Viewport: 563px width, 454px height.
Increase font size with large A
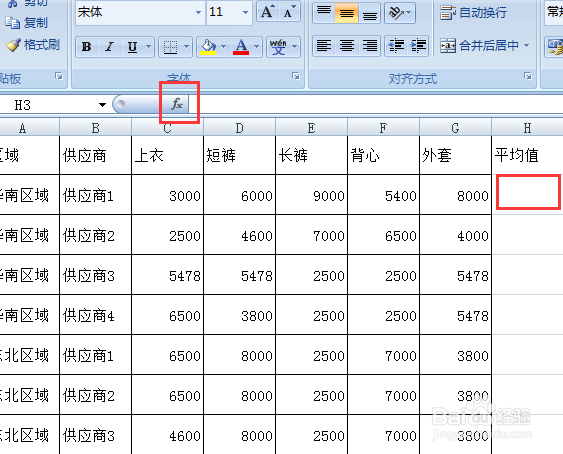tap(267, 12)
